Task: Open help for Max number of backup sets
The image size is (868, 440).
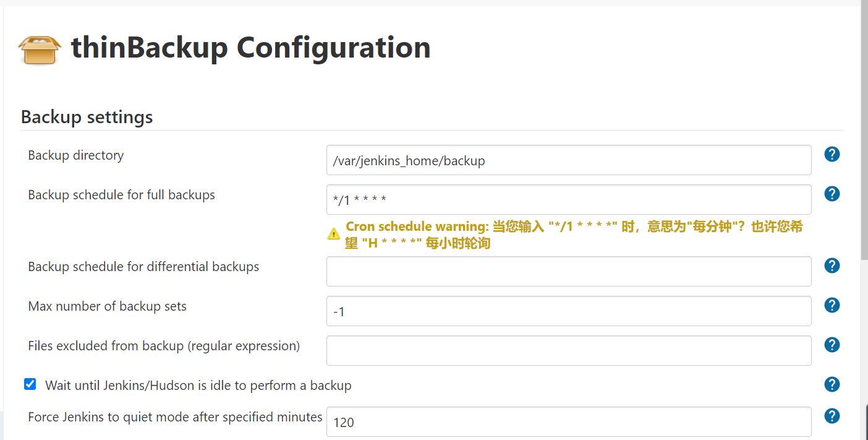Action: 832,305
